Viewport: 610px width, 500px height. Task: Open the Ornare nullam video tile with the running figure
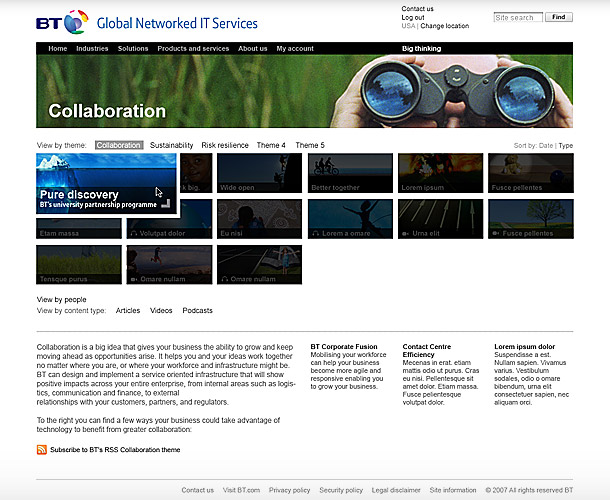(170, 265)
